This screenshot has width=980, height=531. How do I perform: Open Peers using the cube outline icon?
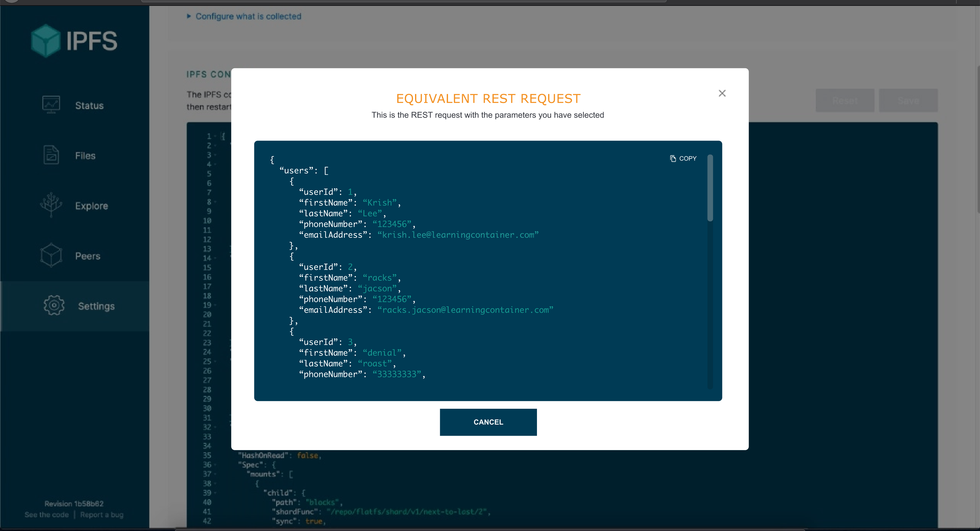[51, 255]
